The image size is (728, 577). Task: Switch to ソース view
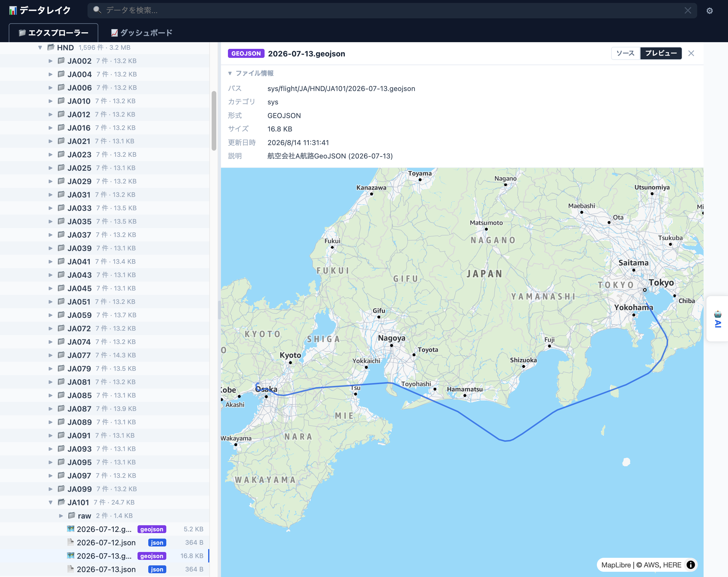(x=625, y=54)
